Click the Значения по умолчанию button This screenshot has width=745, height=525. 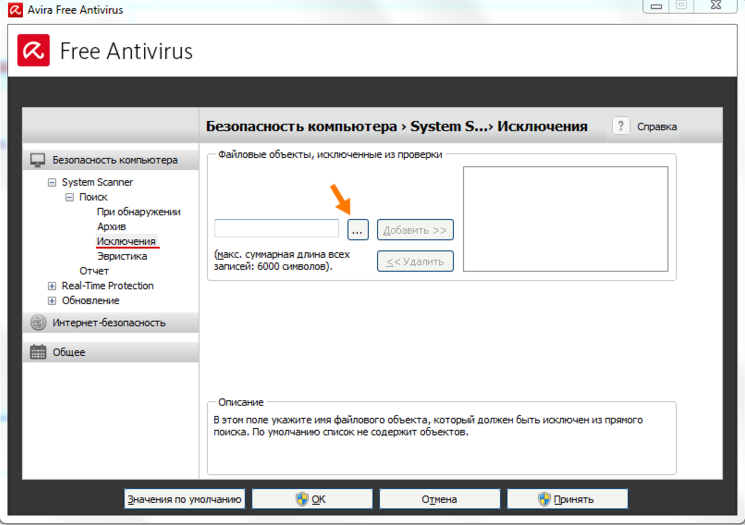(x=184, y=499)
